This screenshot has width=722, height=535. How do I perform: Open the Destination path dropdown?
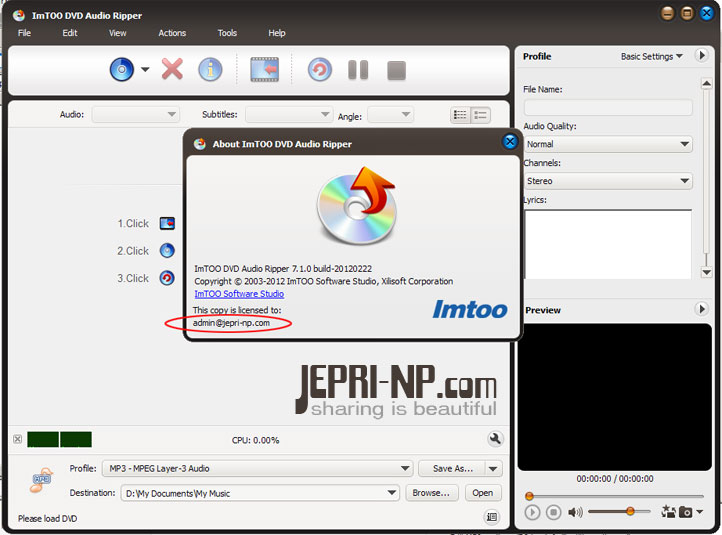coord(260,493)
